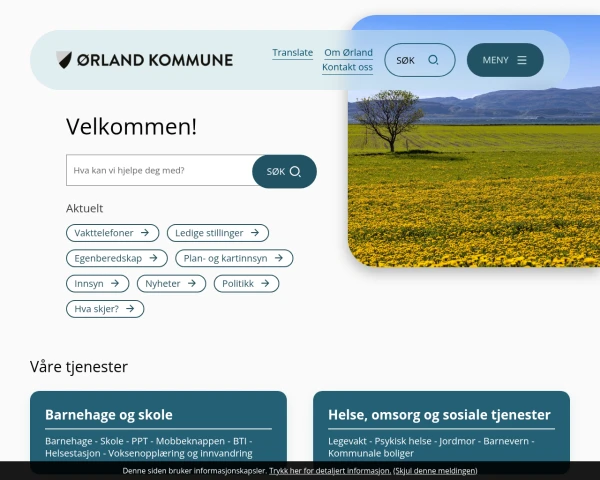Open Hva skjer? shortcut
The height and width of the screenshot is (480, 600).
(x=105, y=309)
